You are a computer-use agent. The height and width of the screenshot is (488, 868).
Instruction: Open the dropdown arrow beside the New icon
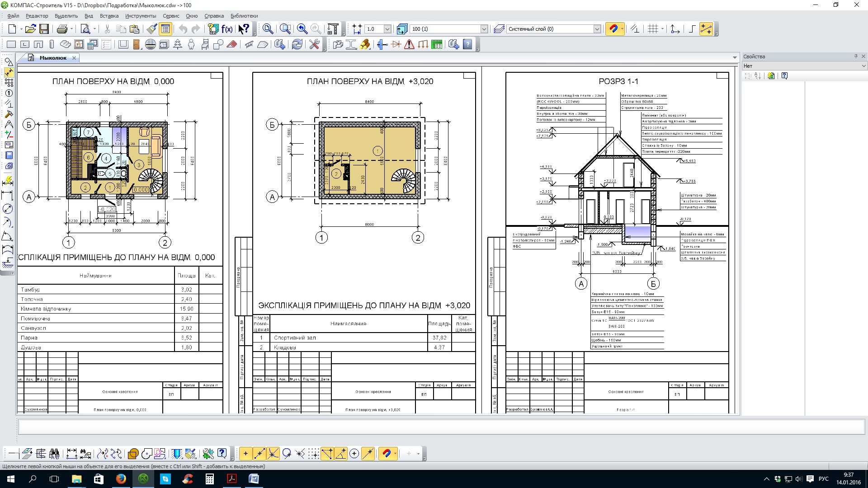[x=21, y=29]
